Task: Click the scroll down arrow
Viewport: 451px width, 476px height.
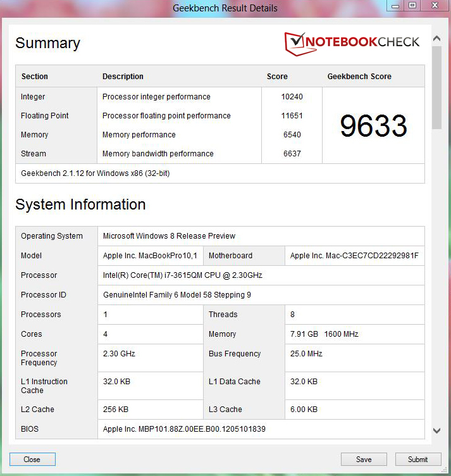Action: [x=436, y=430]
